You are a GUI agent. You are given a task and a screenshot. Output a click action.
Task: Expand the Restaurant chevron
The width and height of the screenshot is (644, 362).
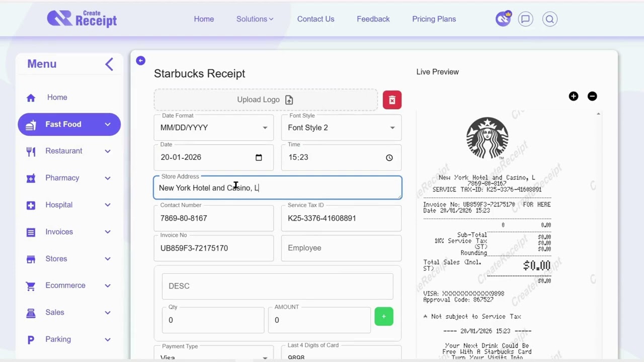(108, 151)
